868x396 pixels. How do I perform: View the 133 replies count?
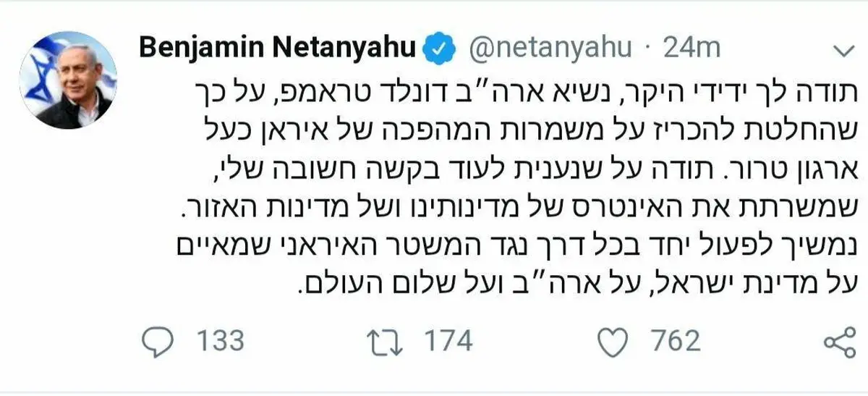(x=221, y=341)
